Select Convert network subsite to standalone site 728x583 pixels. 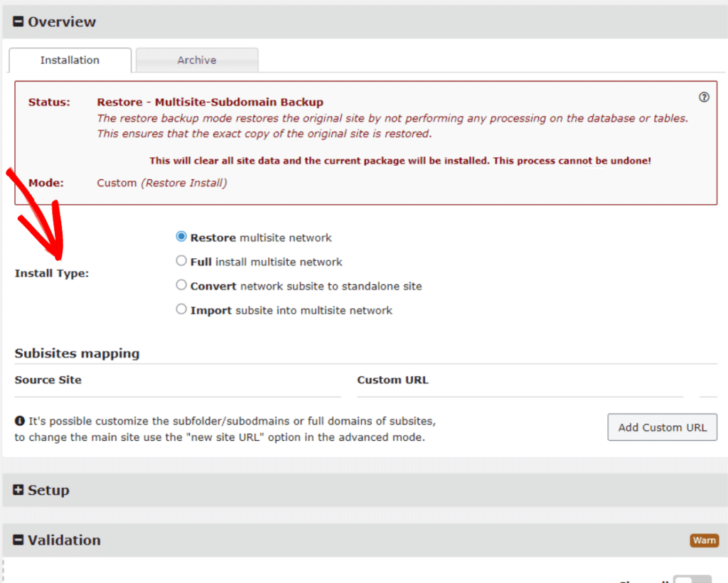181,286
